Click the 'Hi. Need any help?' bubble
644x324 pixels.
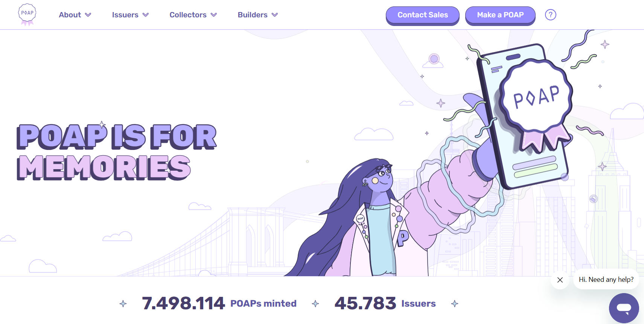[x=606, y=280]
